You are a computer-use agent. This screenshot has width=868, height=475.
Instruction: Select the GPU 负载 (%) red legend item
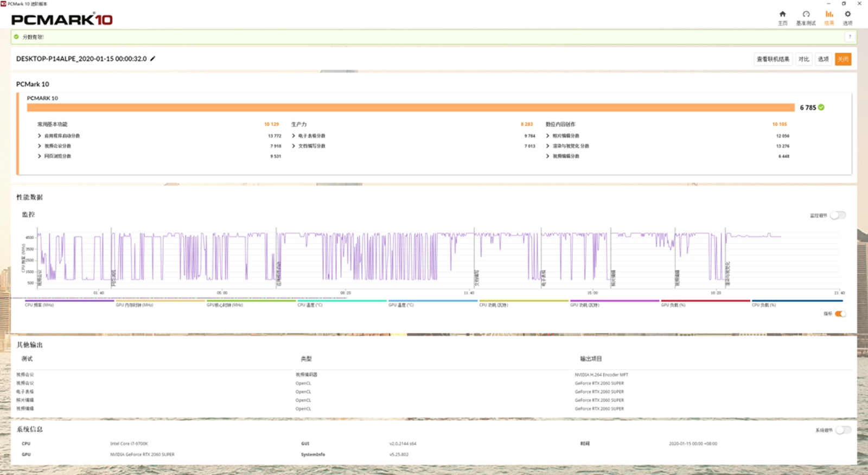(x=705, y=301)
